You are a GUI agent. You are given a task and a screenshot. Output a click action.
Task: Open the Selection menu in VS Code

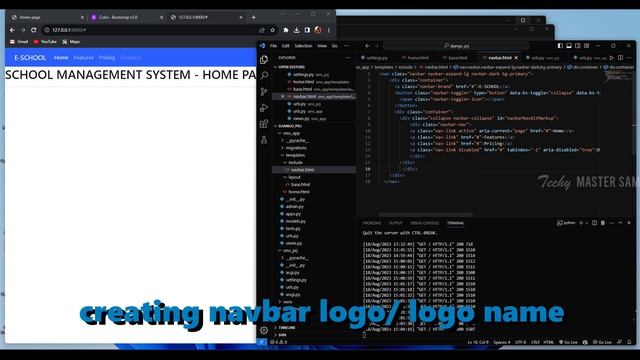pos(303,46)
